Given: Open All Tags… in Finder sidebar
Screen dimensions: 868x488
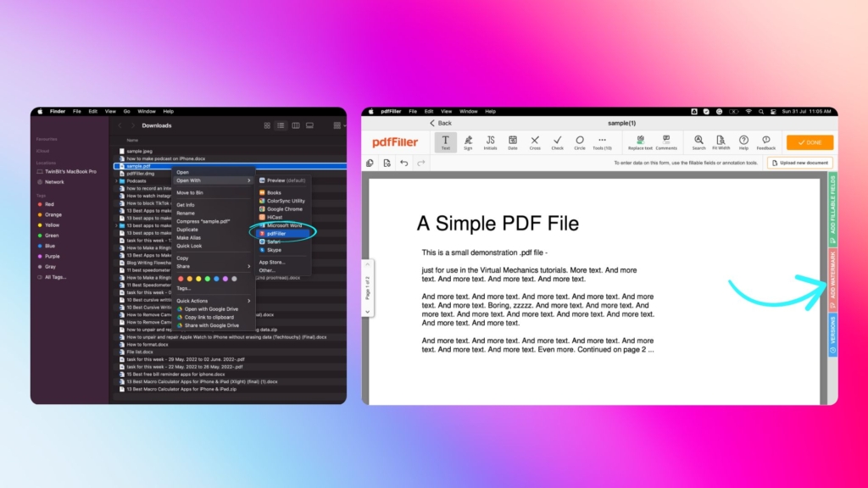Looking at the screenshot, I should pos(52,277).
